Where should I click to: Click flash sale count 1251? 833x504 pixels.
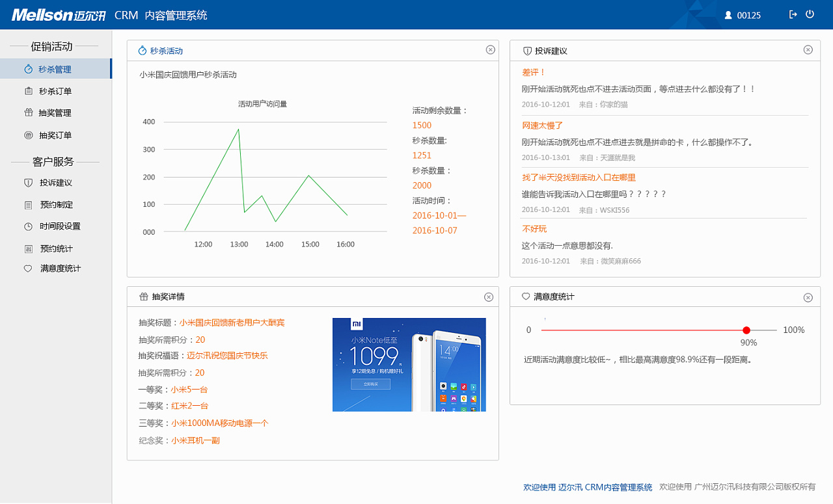coord(422,155)
